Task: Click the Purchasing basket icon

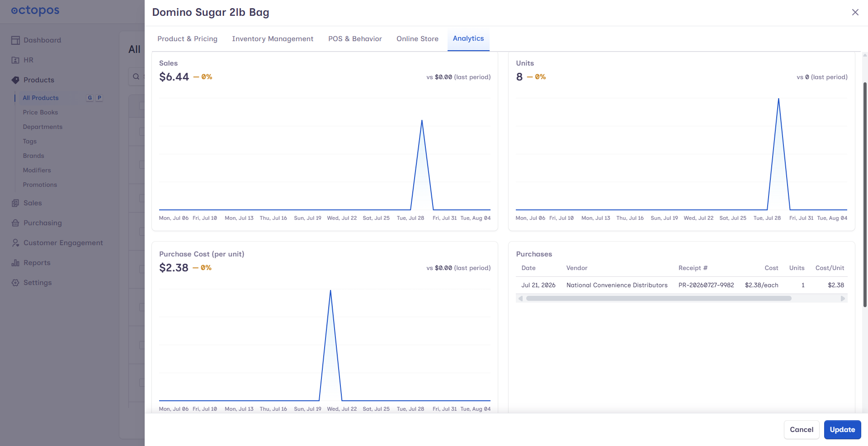Action: click(x=15, y=223)
